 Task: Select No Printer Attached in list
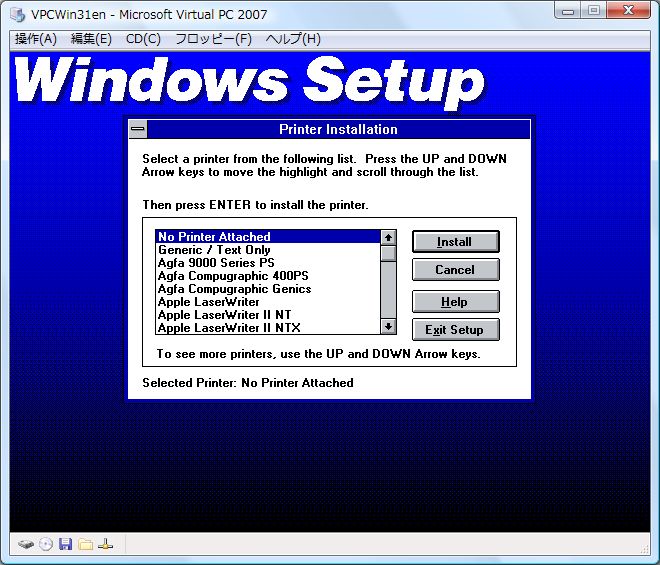tap(268, 237)
